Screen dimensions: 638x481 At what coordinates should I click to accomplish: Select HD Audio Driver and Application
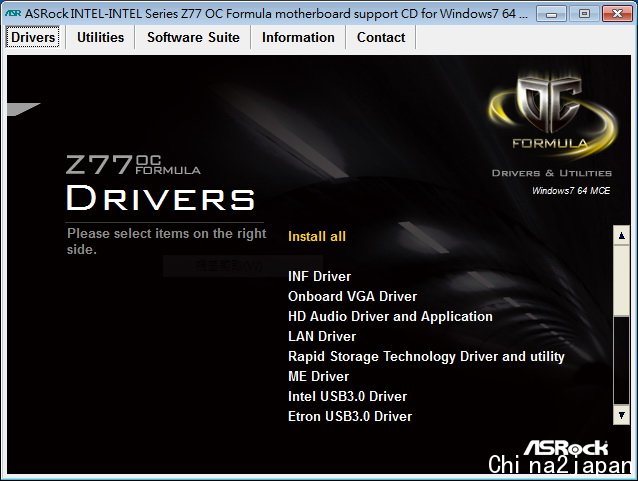tap(390, 316)
